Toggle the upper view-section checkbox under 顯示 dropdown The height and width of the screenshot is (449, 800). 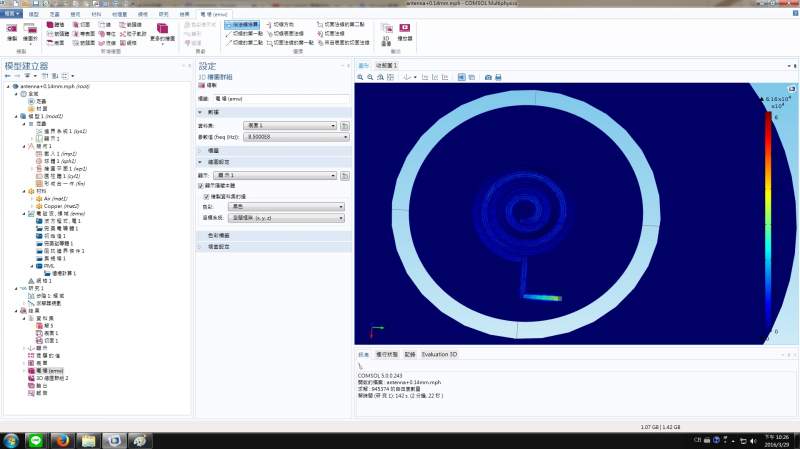pyautogui.click(x=201, y=186)
